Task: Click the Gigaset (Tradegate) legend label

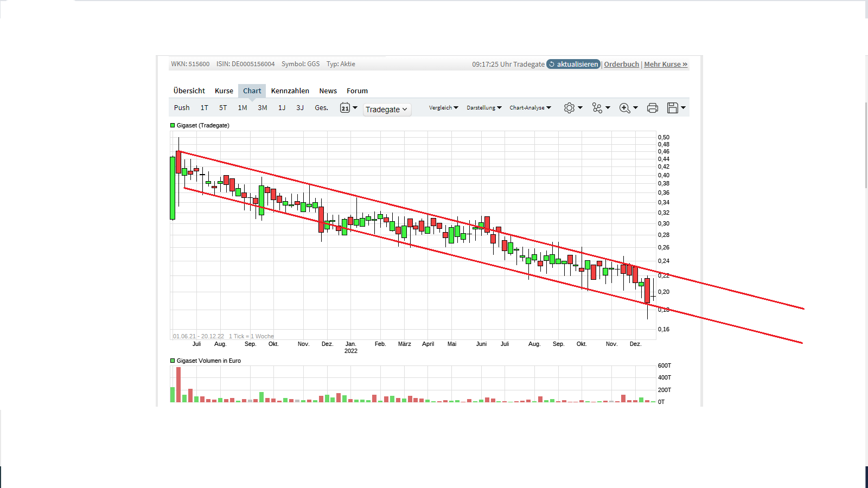Action: click(203, 125)
